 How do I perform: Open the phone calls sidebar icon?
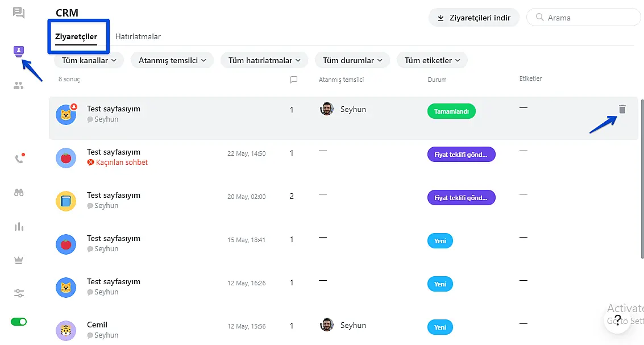click(x=19, y=159)
